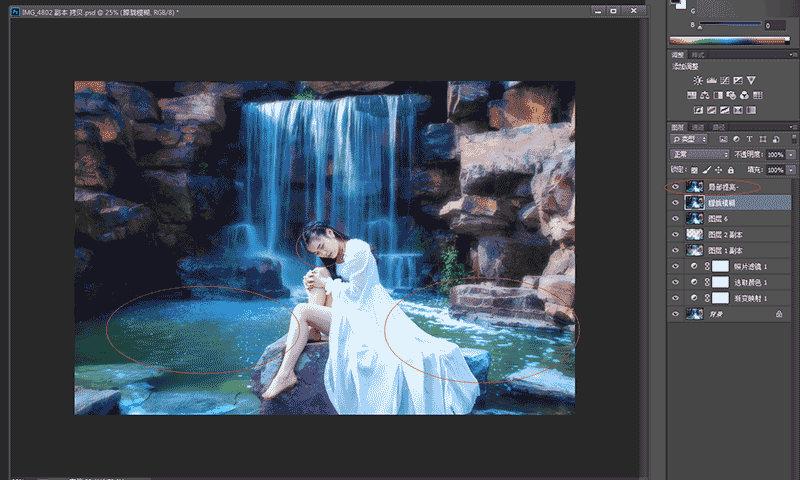
Task: Open the opacity 不透明度 dropdown arrow
Action: [x=791, y=155]
